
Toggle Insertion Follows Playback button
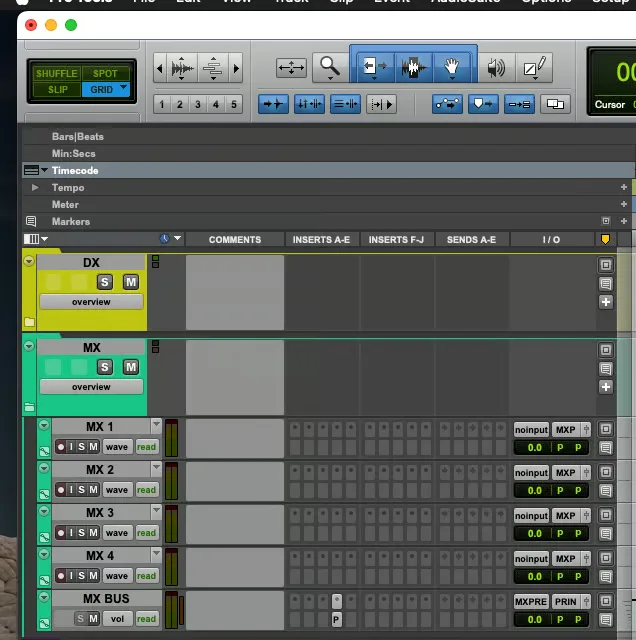pos(381,104)
